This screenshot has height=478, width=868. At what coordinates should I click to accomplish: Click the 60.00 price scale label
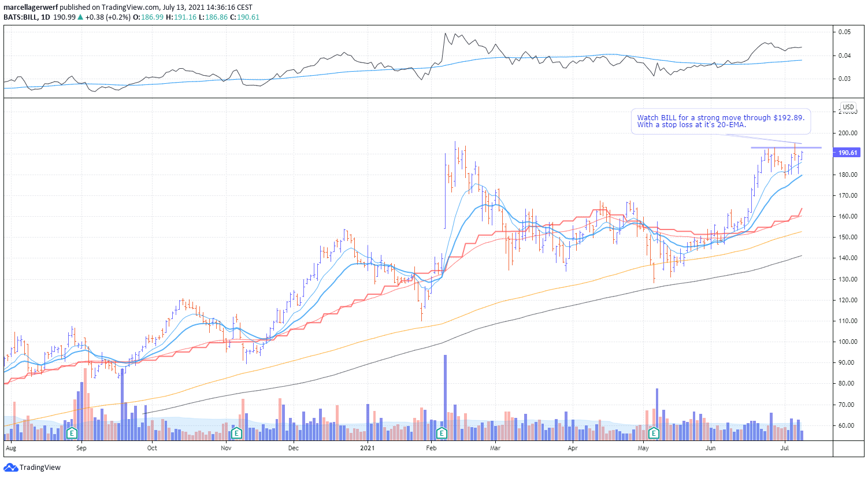[x=847, y=425]
